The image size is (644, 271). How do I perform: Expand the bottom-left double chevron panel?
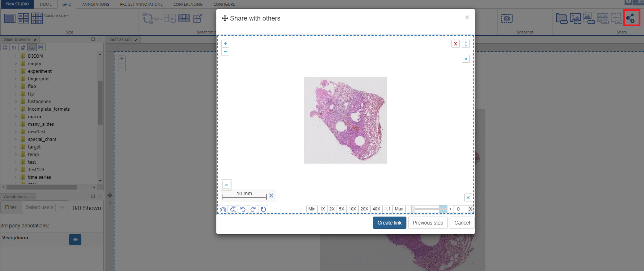click(x=226, y=185)
